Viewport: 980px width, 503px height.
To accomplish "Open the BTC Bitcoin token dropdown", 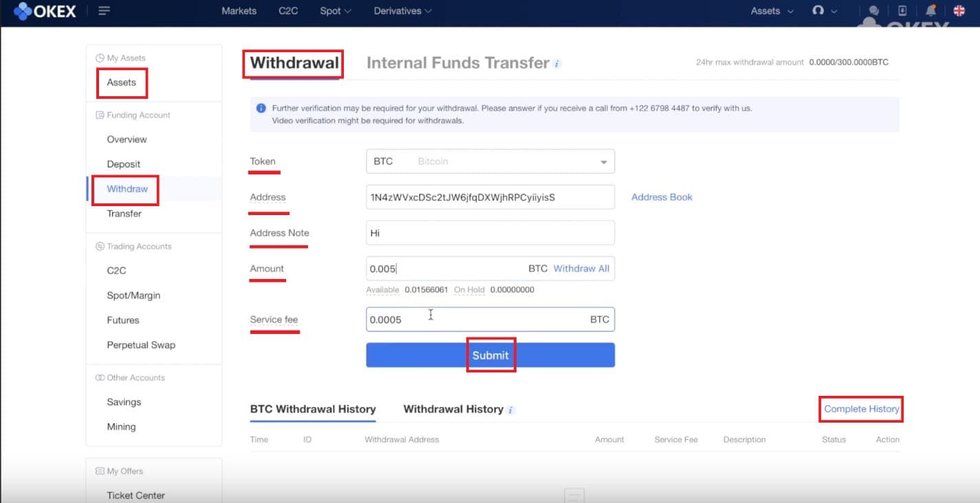I will pos(490,161).
